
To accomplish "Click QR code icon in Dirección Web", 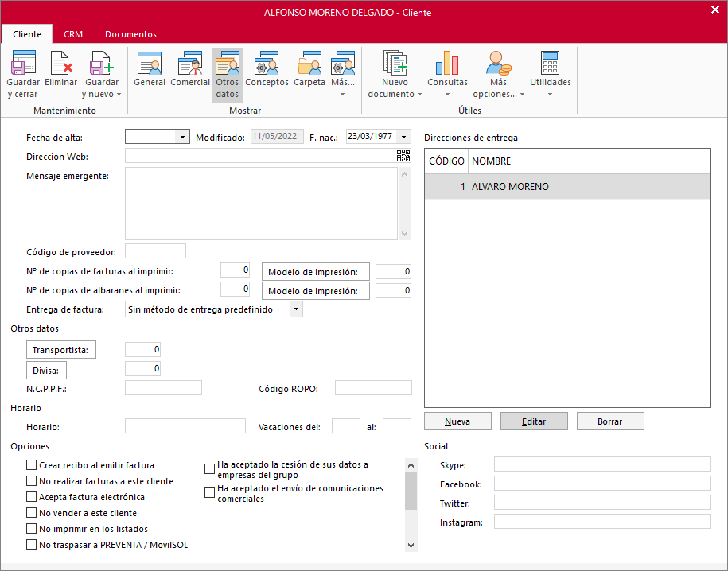I will pos(403,156).
